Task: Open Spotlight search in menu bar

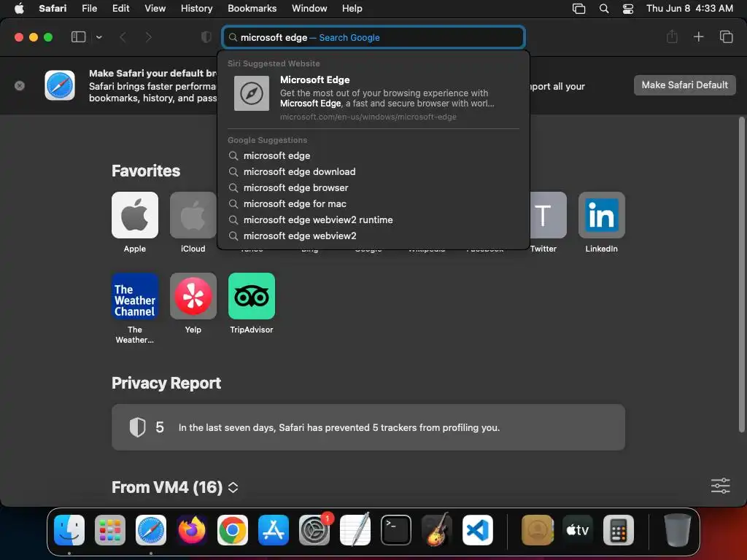Action: 603,9
